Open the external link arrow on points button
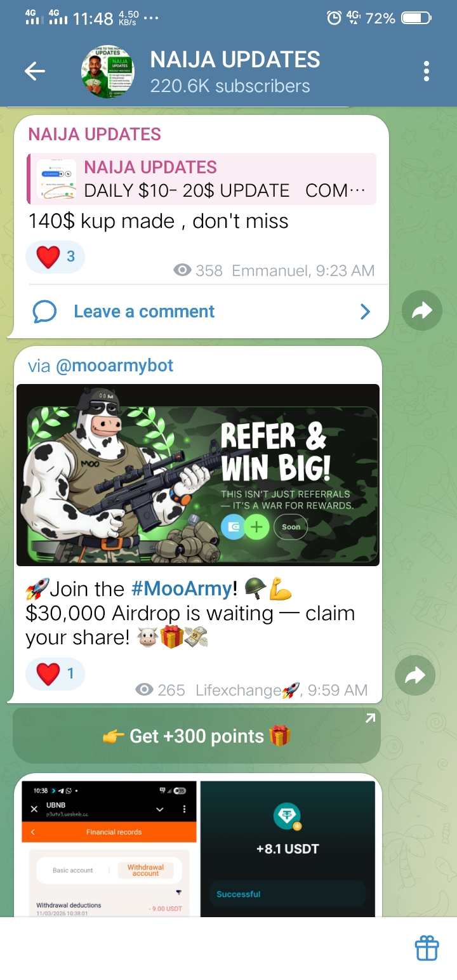The width and height of the screenshot is (457, 980). click(x=370, y=718)
